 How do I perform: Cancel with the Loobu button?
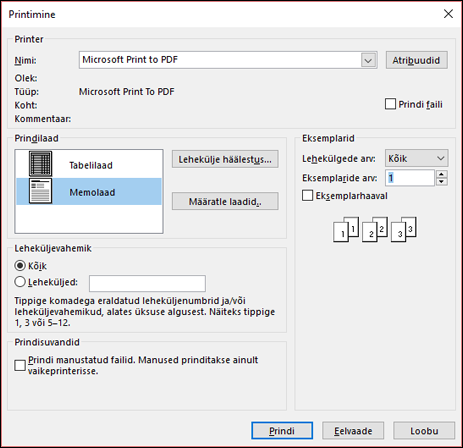click(x=424, y=431)
